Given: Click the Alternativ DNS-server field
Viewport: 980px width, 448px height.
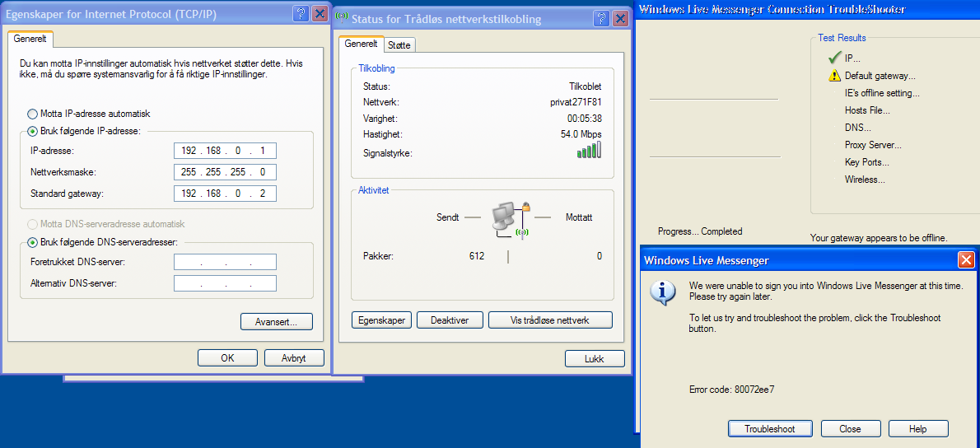Looking at the screenshot, I should click(x=225, y=283).
